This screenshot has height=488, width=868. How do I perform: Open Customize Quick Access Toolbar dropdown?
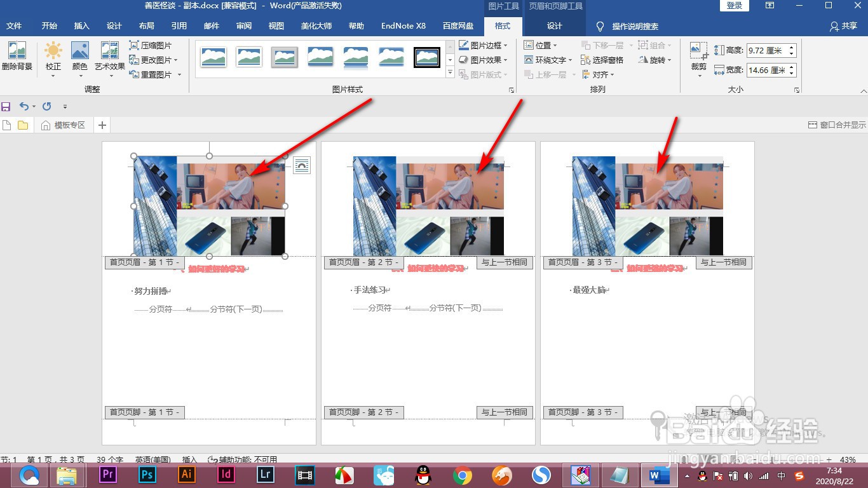tap(65, 107)
